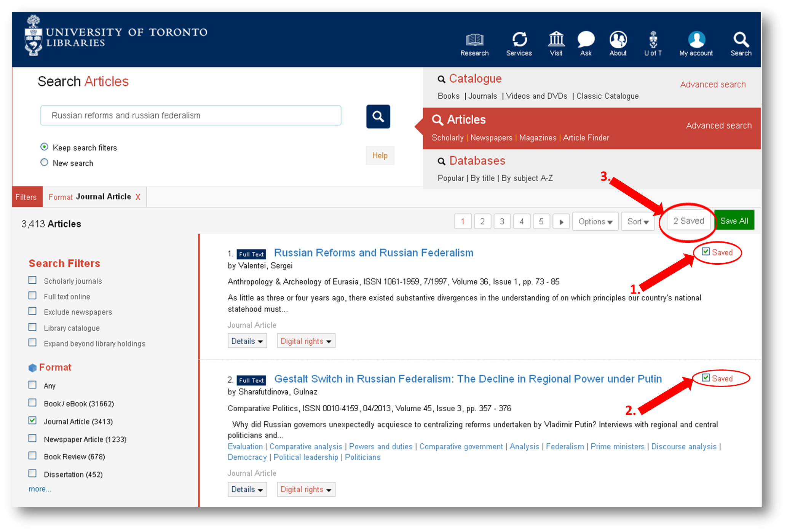
Task: Open Russian Reforms and Russian Federalism title
Action: coord(374,253)
